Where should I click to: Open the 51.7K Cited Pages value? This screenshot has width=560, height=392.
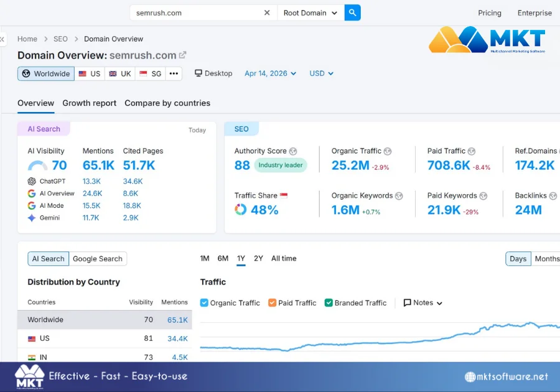pyautogui.click(x=139, y=166)
